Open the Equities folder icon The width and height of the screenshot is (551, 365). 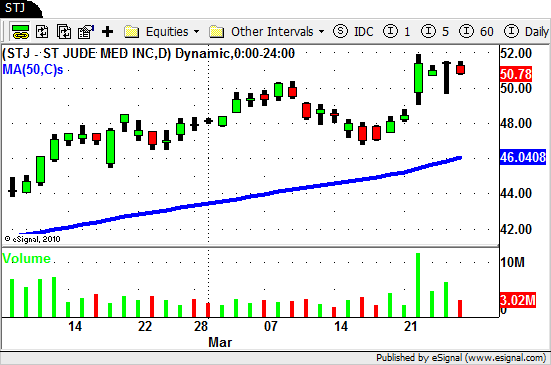click(131, 32)
